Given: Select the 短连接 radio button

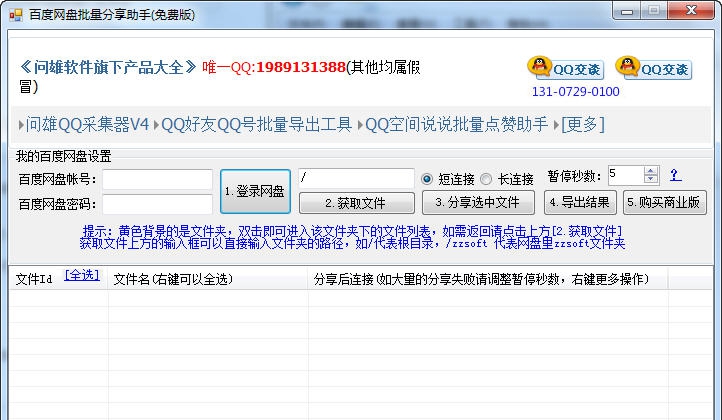Looking at the screenshot, I should pos(427,179).
